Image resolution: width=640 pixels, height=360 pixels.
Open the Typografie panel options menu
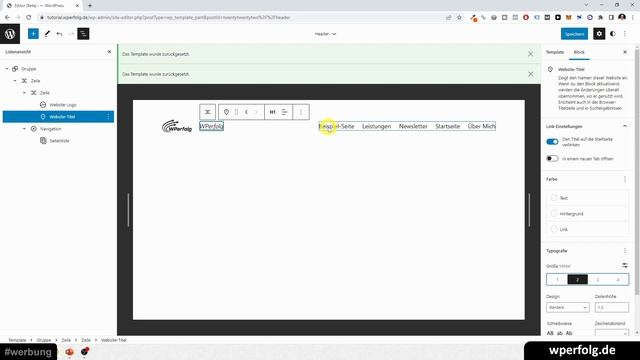coord(625,251)
